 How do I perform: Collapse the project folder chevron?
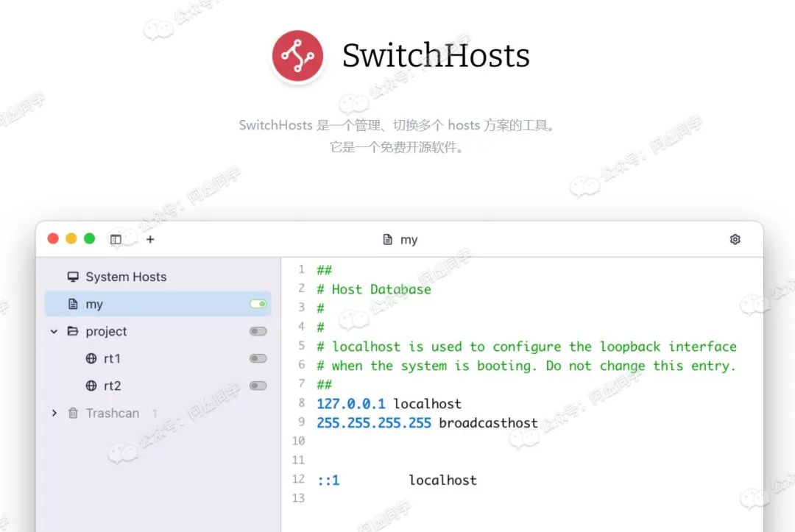point(54,331)
